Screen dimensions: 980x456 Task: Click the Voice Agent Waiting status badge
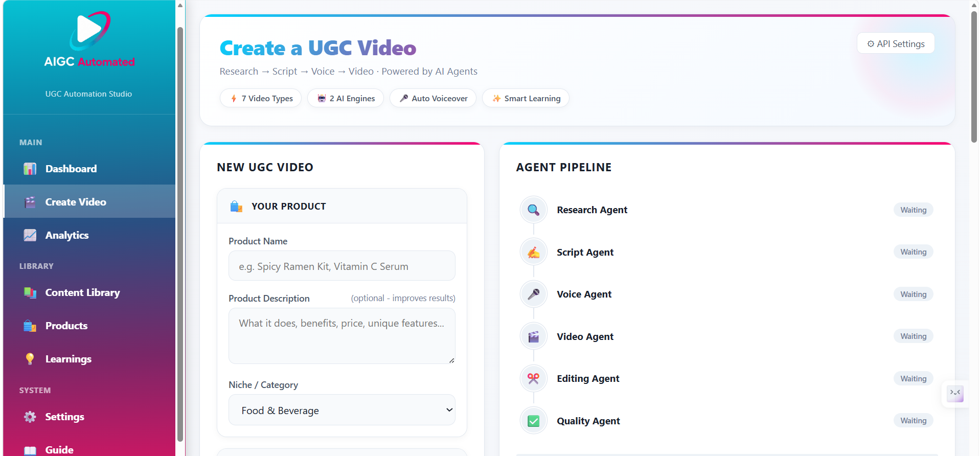(914, 294)
